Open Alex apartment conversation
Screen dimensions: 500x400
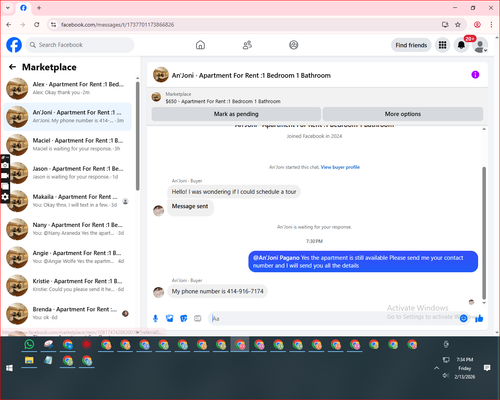67,88
